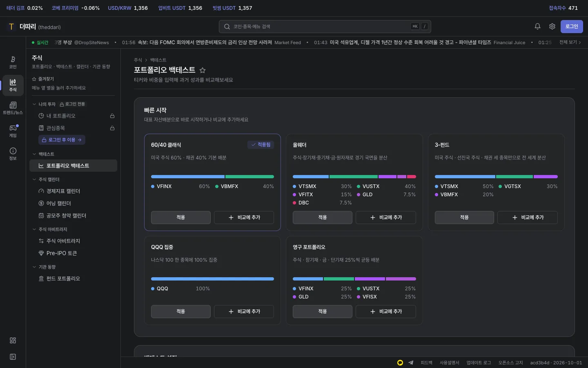
Task: Open 공모주 청약 캘린더
Action: coord(73,215)
